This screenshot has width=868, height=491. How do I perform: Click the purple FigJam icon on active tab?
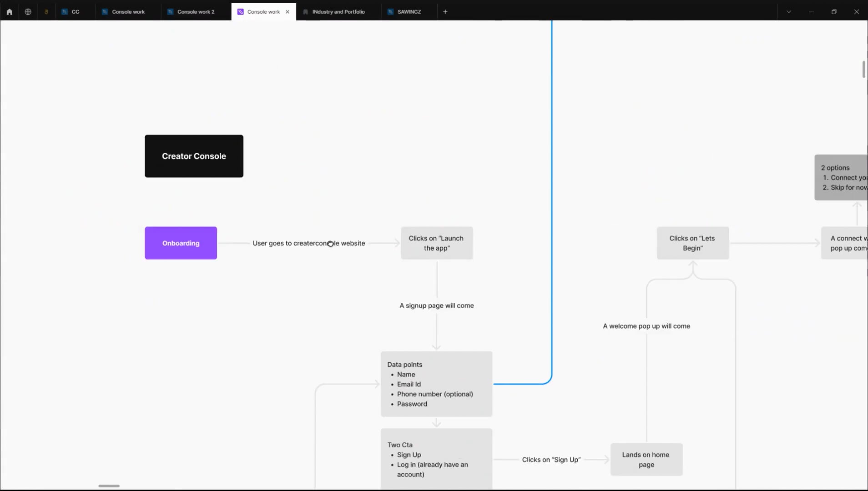click(239, 11)
